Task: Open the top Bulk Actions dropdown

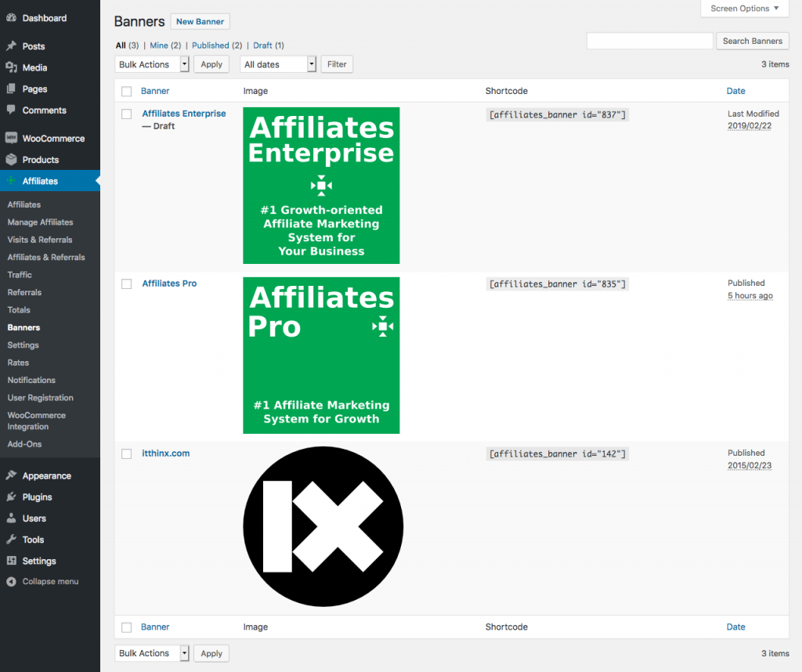Action: [x=152, y=64]
